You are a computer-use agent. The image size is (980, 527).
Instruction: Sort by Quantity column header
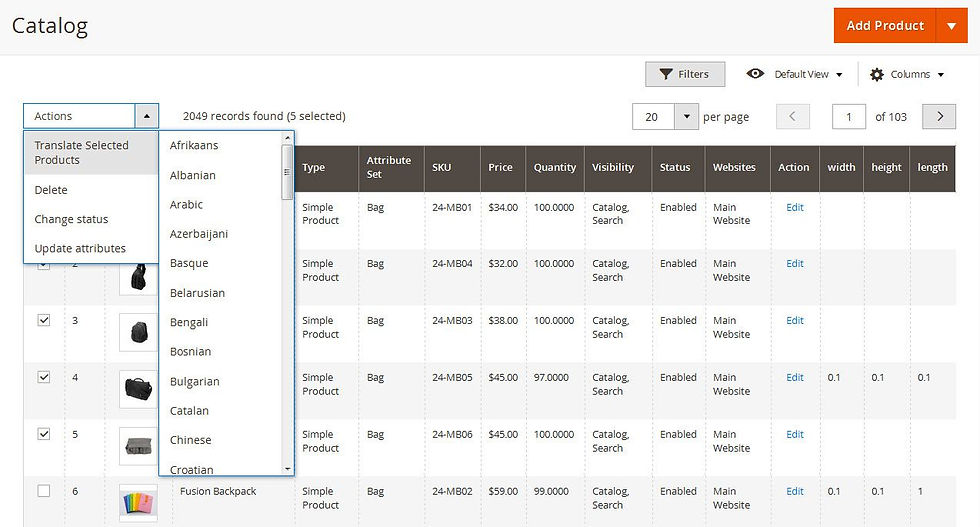(x=555, y=168)
